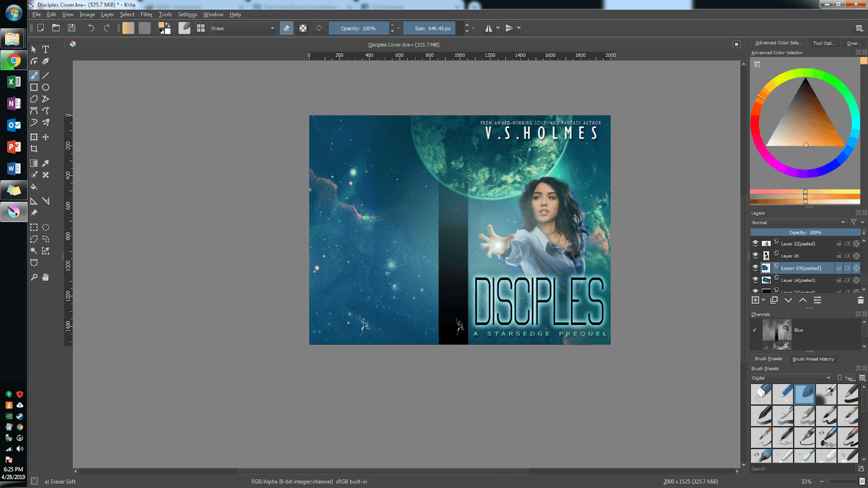Screen dimensions: 868x488
Task: Expand vertical mirror options arrow
Action: (519, 28)
